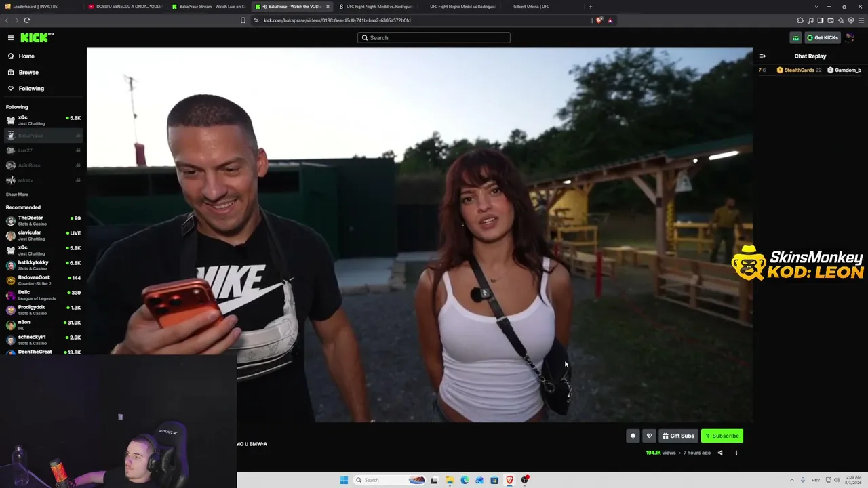868x488 pixels.
Task: Collapse the Chat Replay panel
Action: (762, 56)
